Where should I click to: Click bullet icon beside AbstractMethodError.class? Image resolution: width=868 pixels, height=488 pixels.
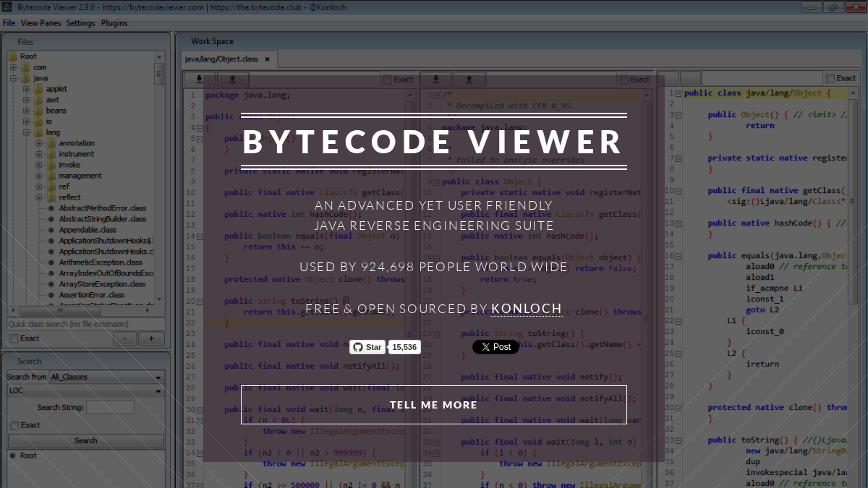coord(51,208)
